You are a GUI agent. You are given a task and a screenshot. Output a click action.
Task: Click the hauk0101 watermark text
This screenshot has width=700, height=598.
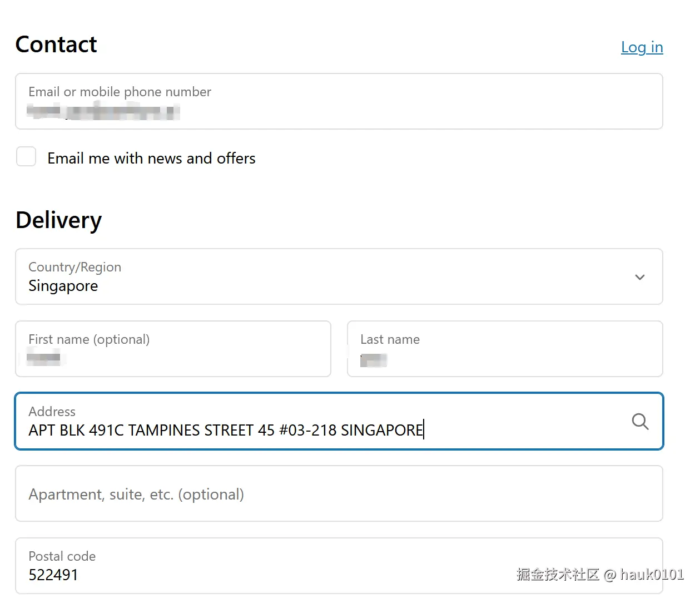(x=652, y=575)
